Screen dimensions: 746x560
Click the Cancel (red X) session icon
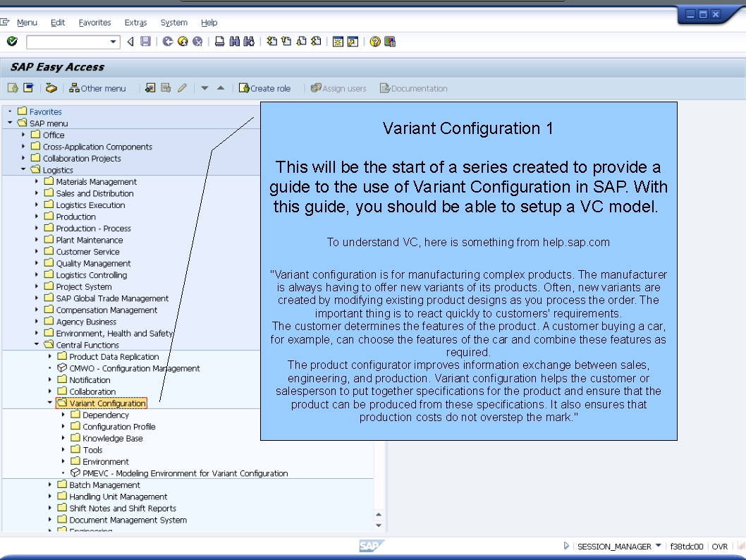coord(197,41)
